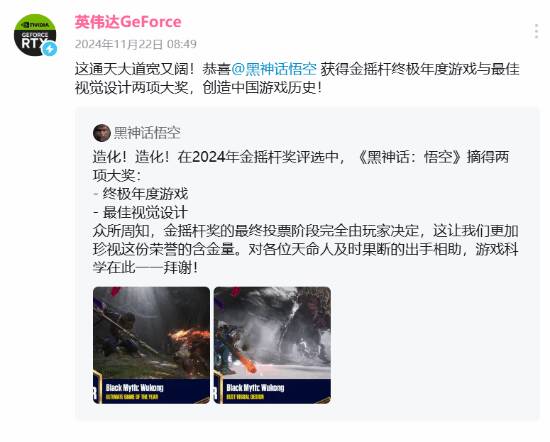Click empty card area beside the thumbnails
Image resolution: width=550 pixels, height=442 pixels.
pos(433,345)
